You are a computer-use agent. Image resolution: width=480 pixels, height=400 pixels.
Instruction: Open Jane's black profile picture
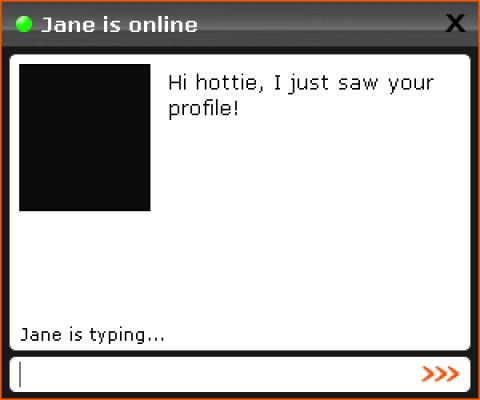click(85, 137)
